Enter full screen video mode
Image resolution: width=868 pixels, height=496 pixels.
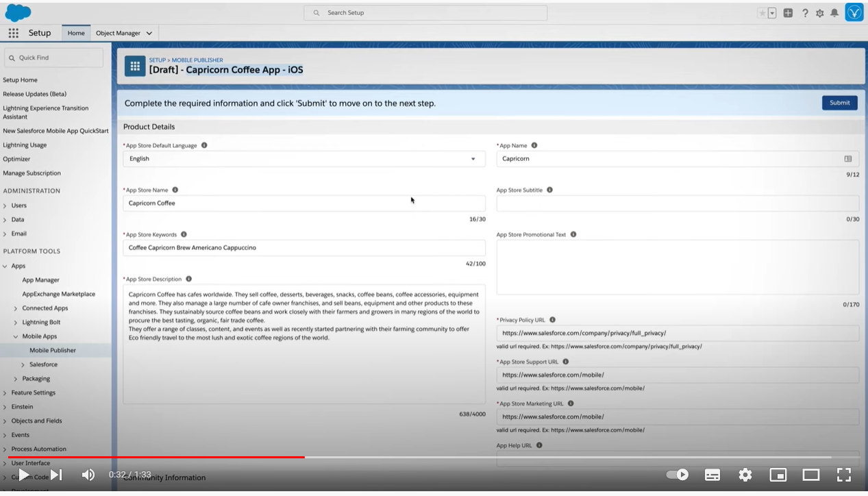tap(844, 475)
